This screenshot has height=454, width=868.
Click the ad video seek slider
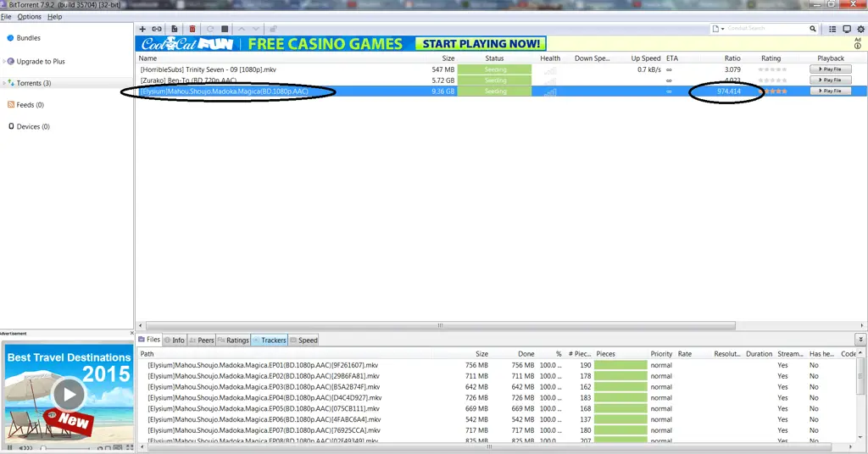pos(65,448)
